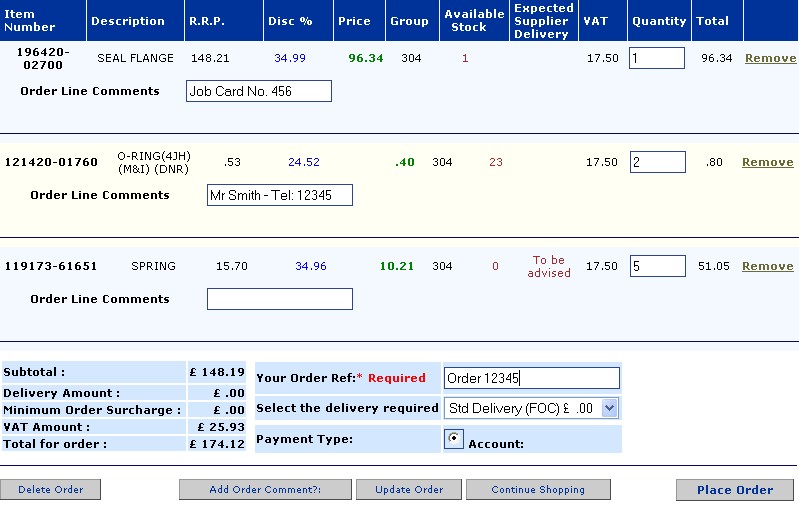This screenshot has height=508, width=799.
Task: Edit quantity field for SPRING
Action: pyautogui.click(x=656, y=266)
